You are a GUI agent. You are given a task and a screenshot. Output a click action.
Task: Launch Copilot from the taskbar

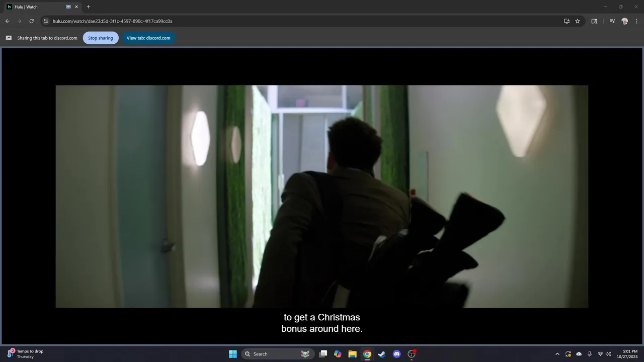338,354
